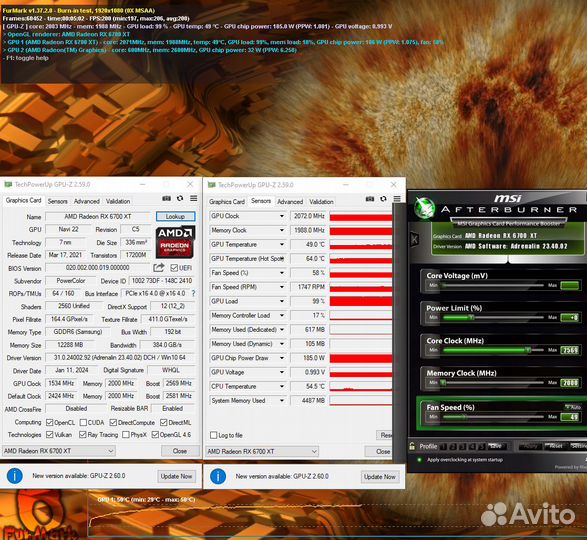
Task: Click MSI Afterburner dragon logo
Action: (x=425, y=207)
